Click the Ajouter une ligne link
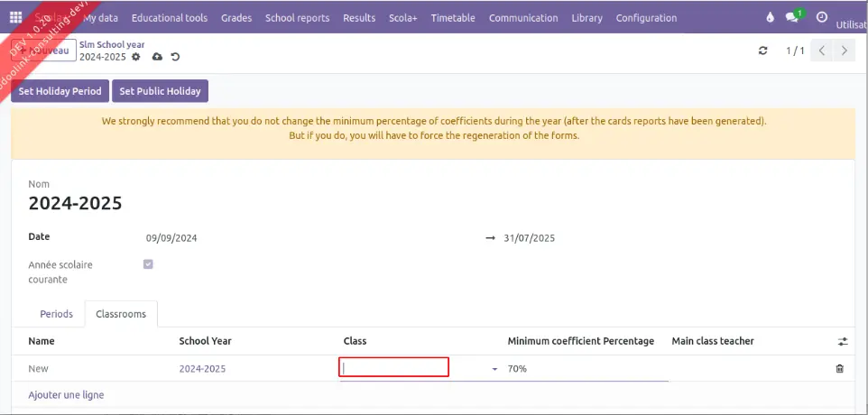 pyautogui.click(x=66, y=395)
